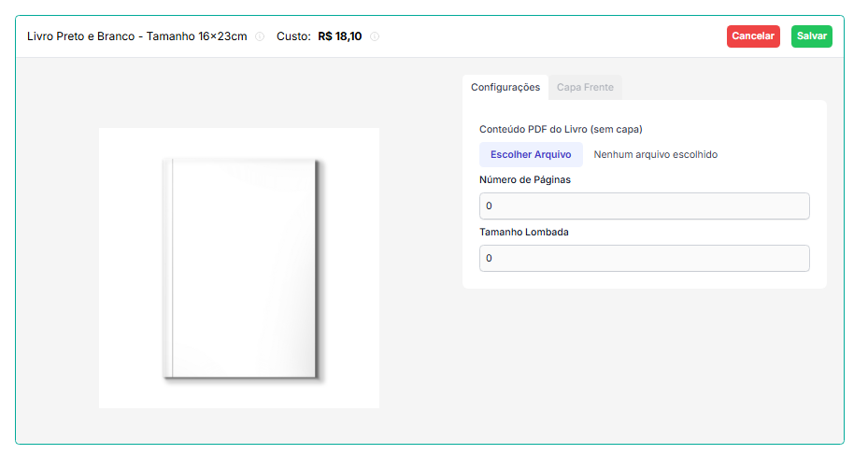Click the R$ 18,10 cost value
Image resolution: width=868 pixels, height=454 pixels.
pos(339,36)
